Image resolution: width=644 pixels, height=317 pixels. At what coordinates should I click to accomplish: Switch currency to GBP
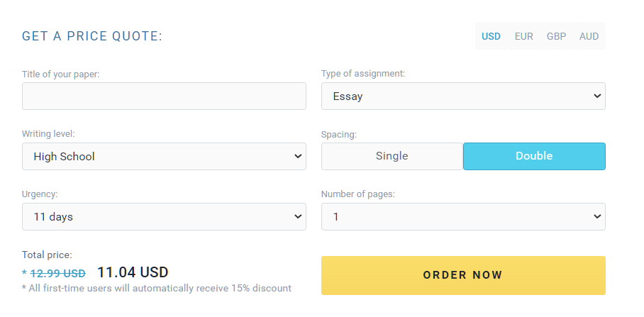pos(557,36)
